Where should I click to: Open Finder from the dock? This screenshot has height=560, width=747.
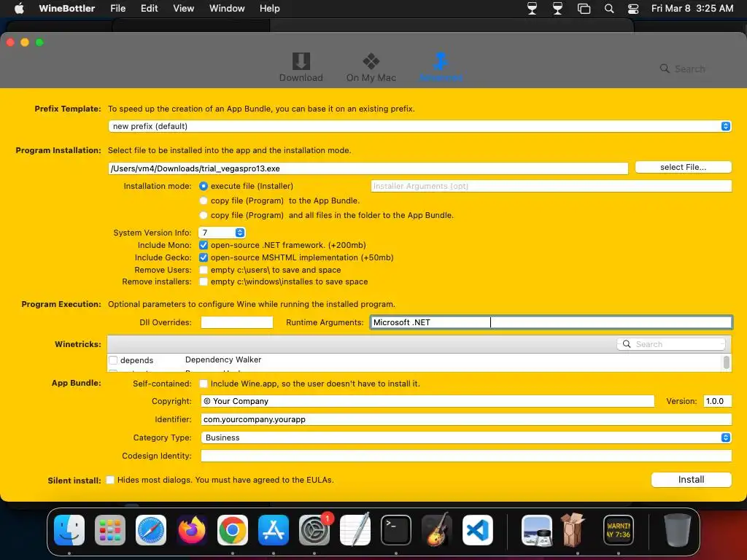point(69,530)
